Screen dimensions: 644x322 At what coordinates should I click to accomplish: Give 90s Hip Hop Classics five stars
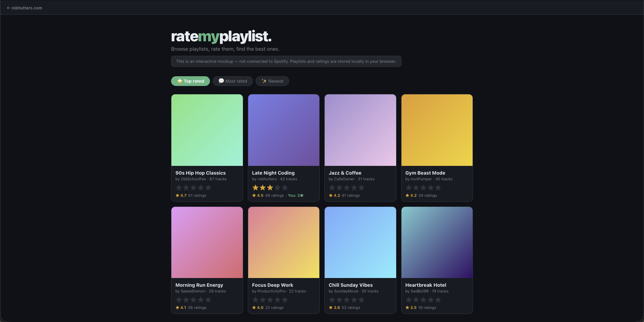click(208, 188)
